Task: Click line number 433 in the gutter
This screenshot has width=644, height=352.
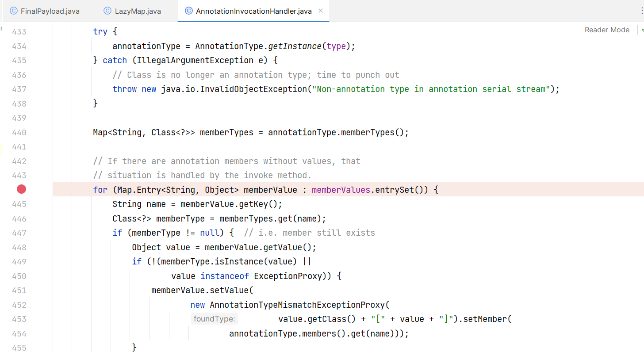Action: click(x=19, y=32)
